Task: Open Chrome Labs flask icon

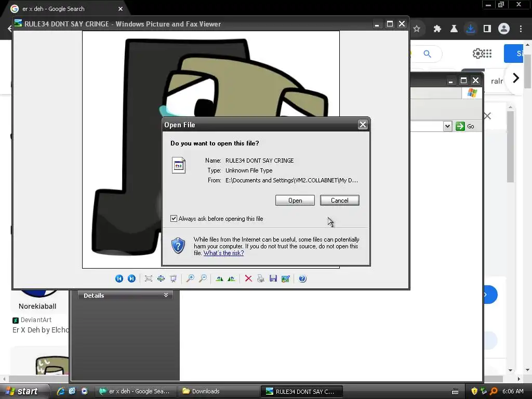Action: click(x=454, y=29)
